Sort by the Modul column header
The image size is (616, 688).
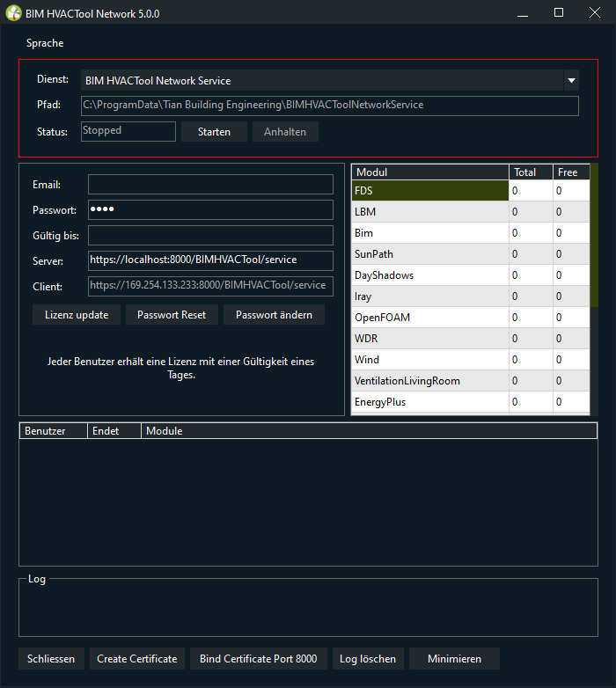coord(430,172)
